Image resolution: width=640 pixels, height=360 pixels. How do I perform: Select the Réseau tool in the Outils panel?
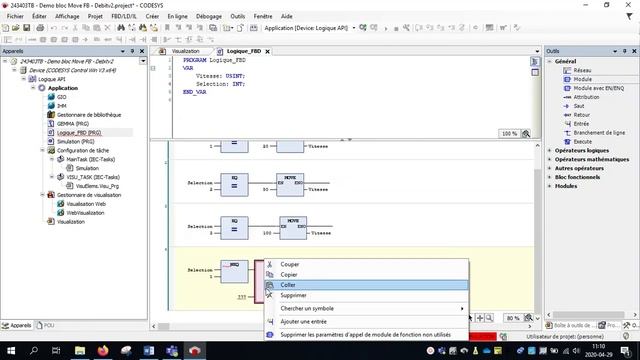582,70
